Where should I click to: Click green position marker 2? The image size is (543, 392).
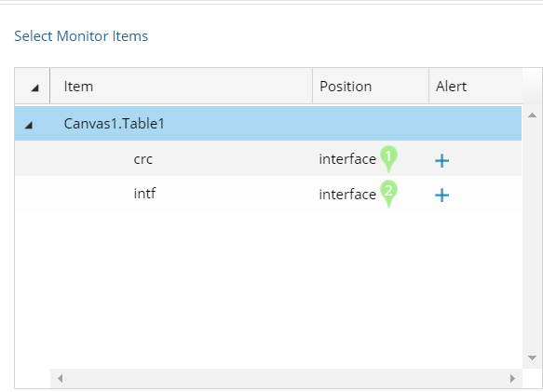pos(388,194)
